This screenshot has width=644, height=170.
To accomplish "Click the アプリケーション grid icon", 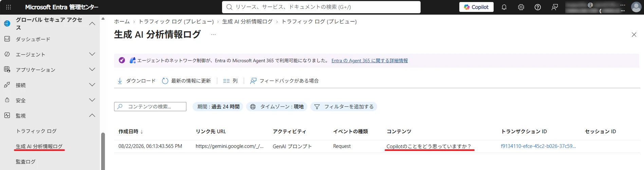I will 7,69.
